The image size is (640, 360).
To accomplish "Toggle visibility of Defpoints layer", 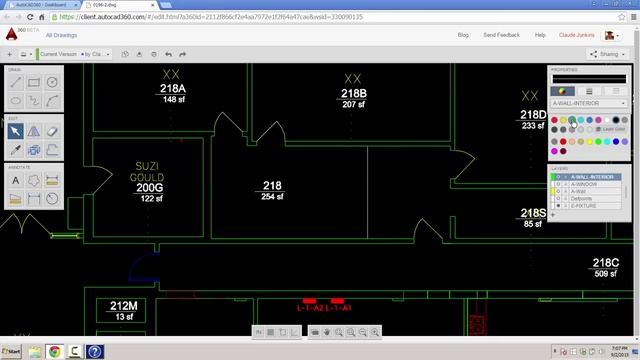I will [558, 199].
